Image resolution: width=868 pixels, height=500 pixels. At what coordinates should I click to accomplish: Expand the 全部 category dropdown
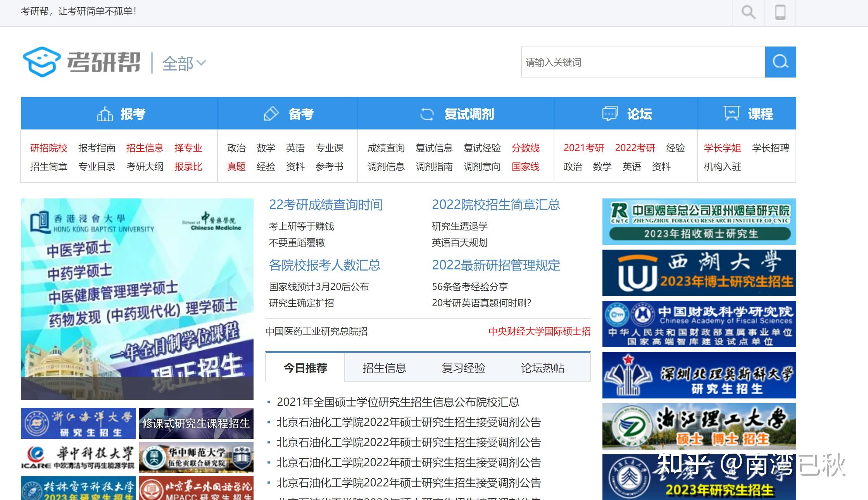pos(184,63)
